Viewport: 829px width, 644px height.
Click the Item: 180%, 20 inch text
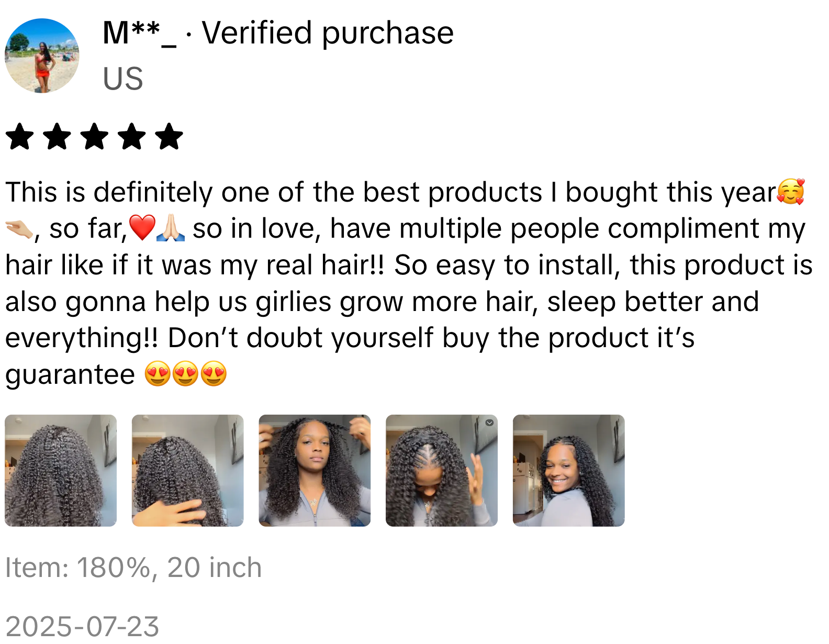click(133, 568)
